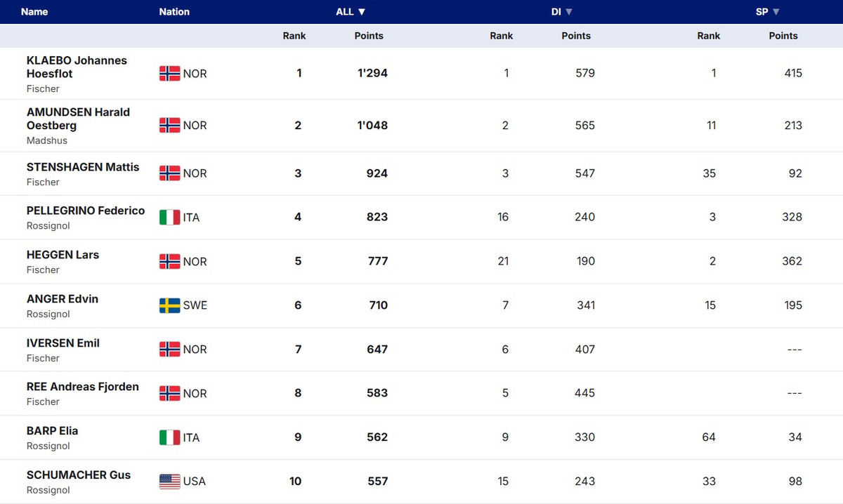The width and height of the screenshot is (843, 504).
Task: Open KLAEBO Johannes Hoesflot athlete profile
Action: [77, 67]
